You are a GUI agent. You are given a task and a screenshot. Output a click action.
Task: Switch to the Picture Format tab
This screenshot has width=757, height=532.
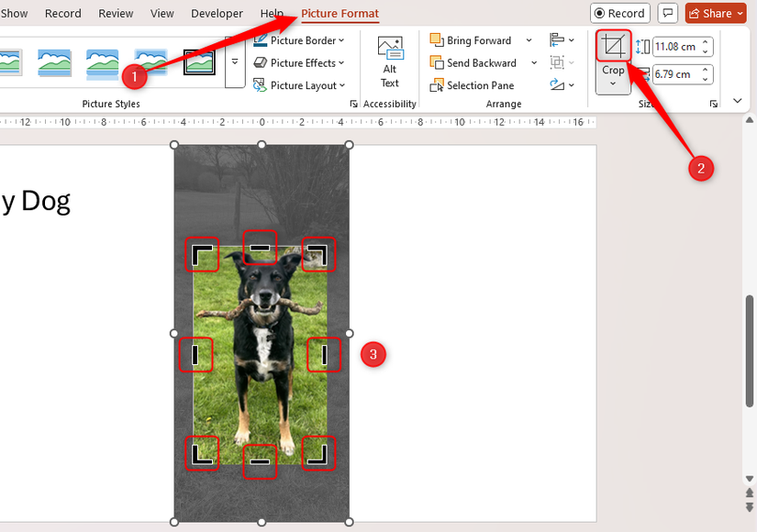tap(340, 14)
